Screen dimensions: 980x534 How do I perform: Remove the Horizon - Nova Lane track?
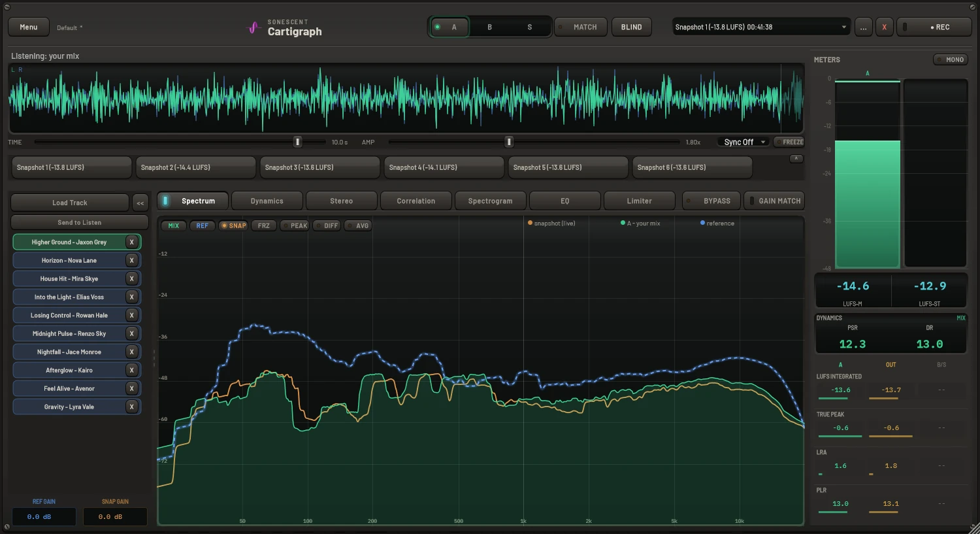[132, 260]
